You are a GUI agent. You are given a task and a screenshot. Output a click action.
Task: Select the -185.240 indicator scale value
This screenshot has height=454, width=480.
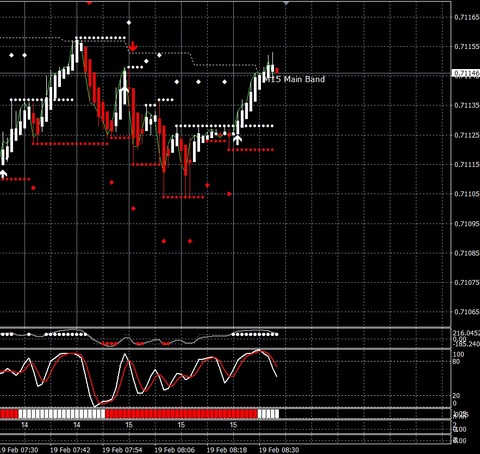(x=466, y=344)
